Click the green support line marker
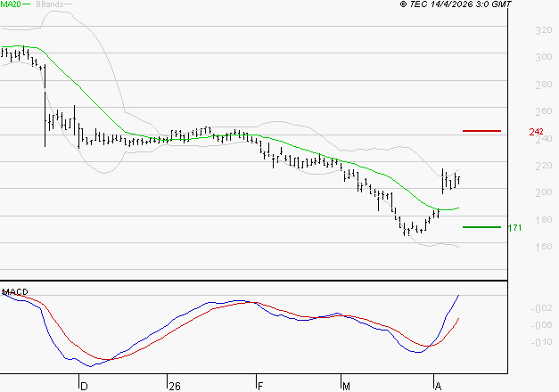The image size is (559, 392). [x=481, y=227]
